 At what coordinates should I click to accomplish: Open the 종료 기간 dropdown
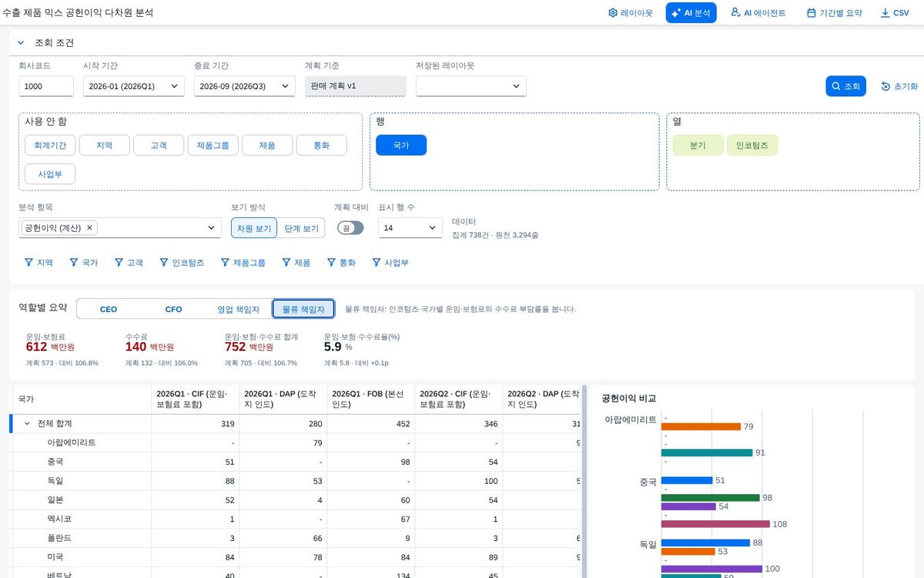(x=245, y=86)
